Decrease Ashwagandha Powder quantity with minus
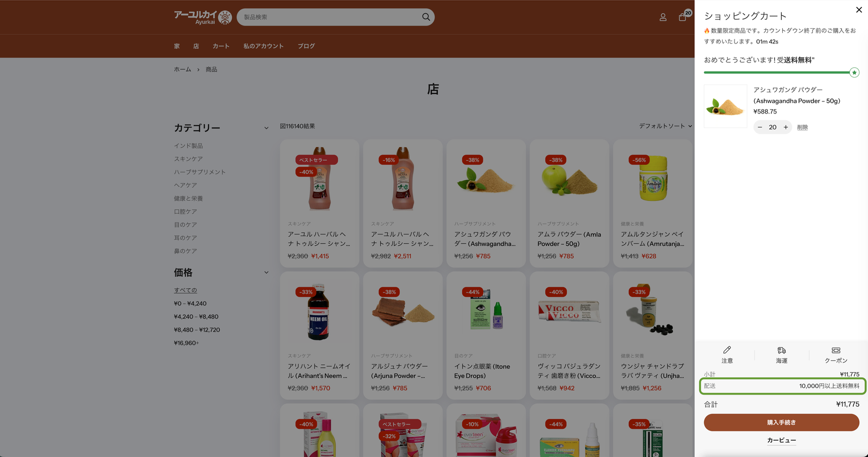Image resolution: width=868 pixels, height=457 pixels. pyautogui.click(x=760, y=128)
